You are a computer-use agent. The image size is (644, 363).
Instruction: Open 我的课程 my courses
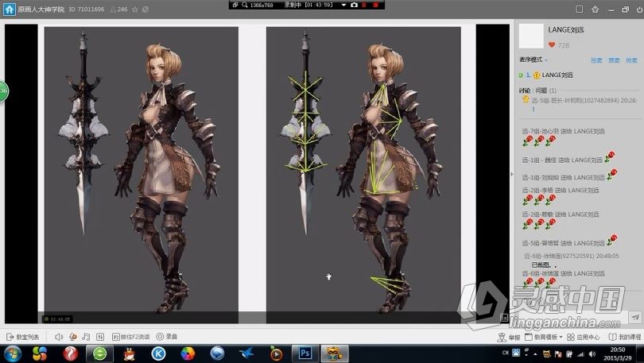pos(625,337)
